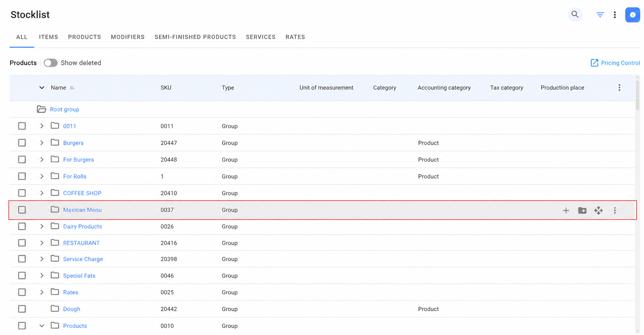Check the box for Burgers row
The height and width of the screenshot is (335, 644).
pyautogui.click(x=22, y=143)
